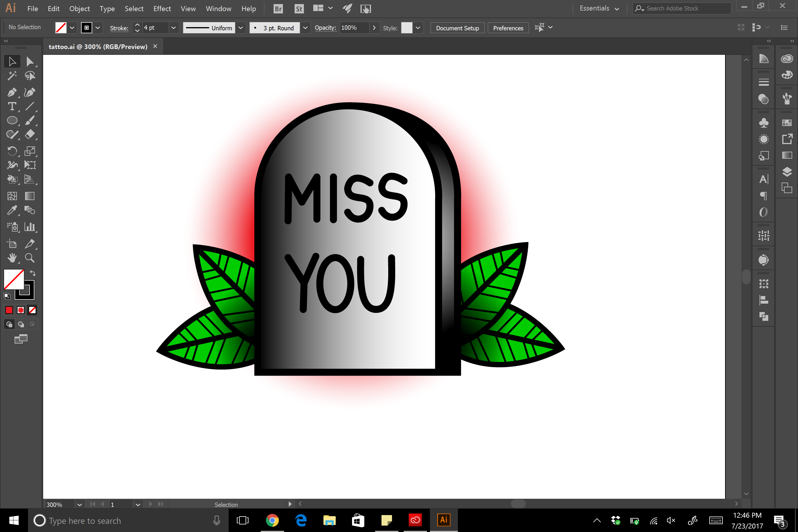Set paint mode to Color
798x532 pixels.
[9, 310]
